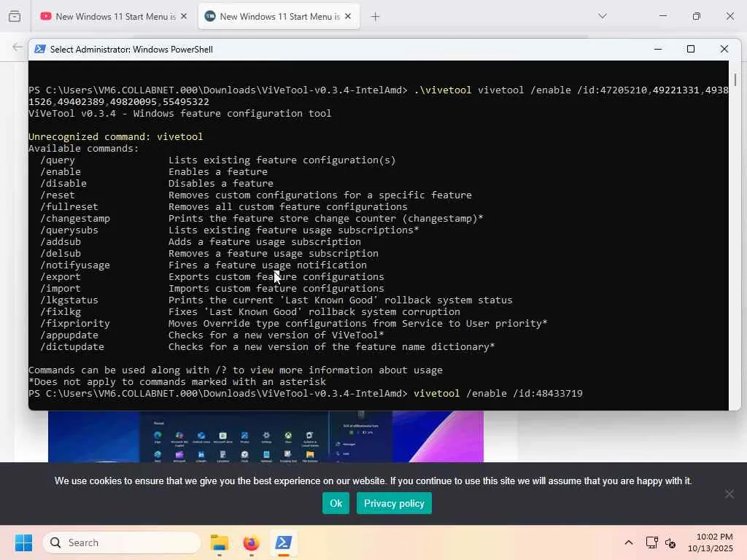Viewport: 747px width, 560px height.
Task: Click the /disable command entry
Action: [x=157, y=183]
